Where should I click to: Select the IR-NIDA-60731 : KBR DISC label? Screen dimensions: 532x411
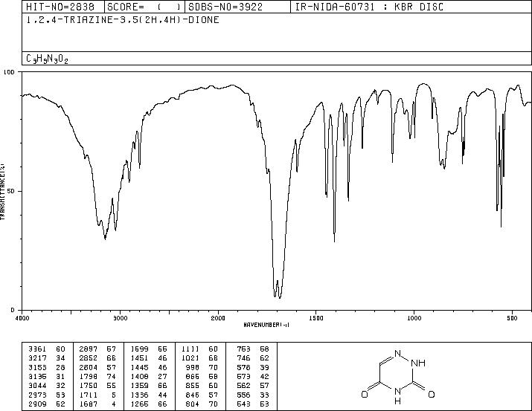369,7
